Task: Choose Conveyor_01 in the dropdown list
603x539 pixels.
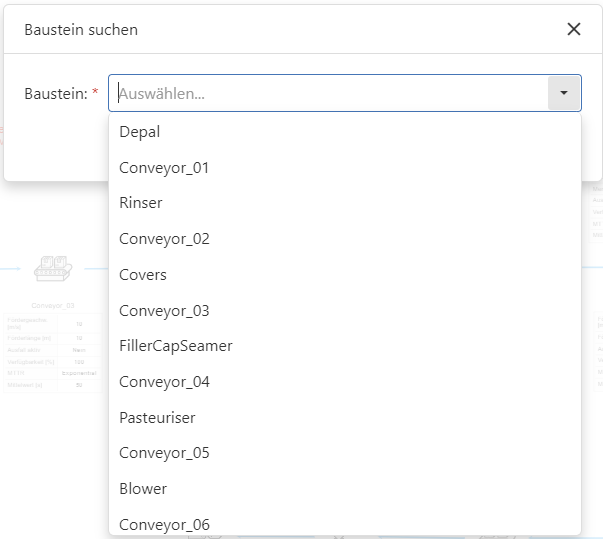Action: pyautogui.click(x=164, y=168)
